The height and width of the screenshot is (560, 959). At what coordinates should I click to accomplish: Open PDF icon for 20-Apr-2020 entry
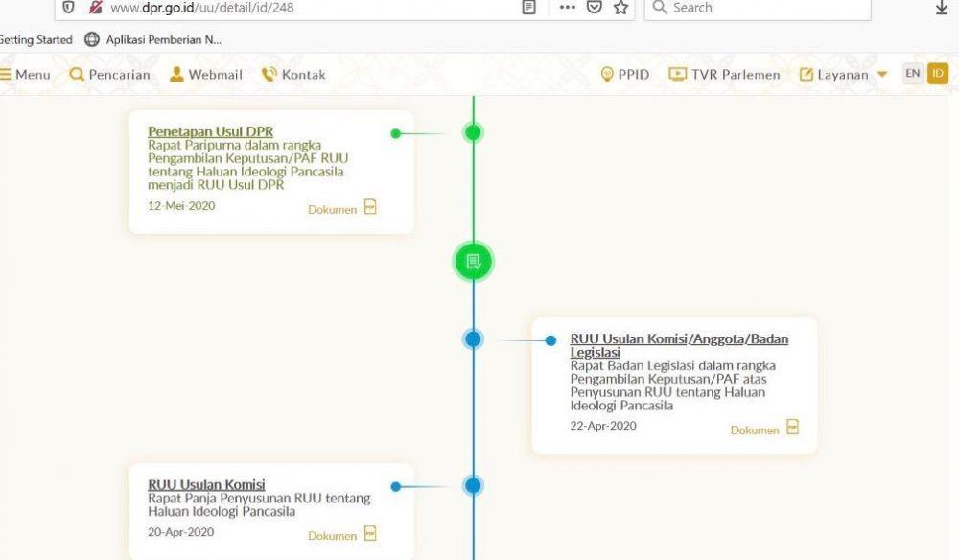click(x=370, y=533)
